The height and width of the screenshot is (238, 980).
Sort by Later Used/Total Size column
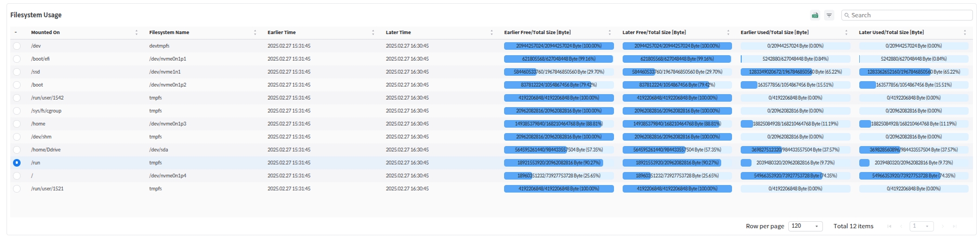(965, 32)
